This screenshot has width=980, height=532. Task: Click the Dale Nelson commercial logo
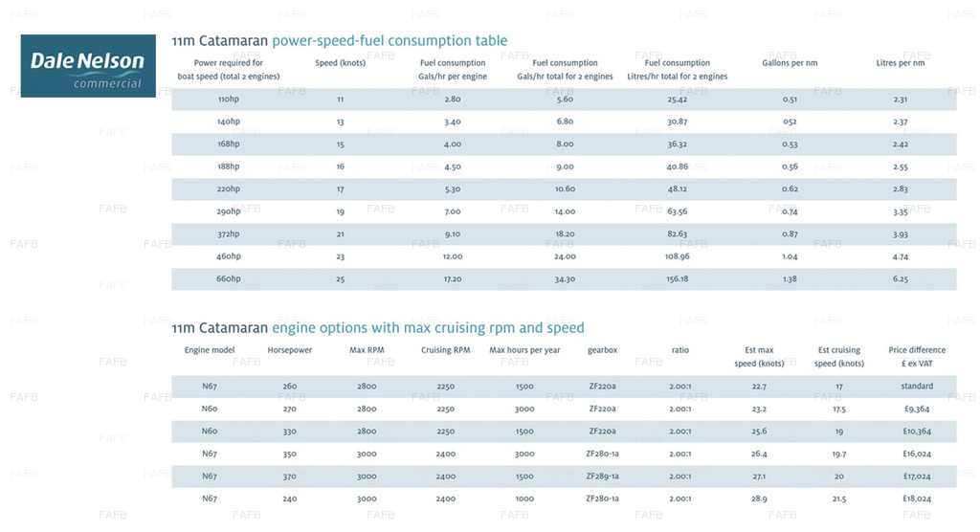pyautogui.click(x=88, y=66)
